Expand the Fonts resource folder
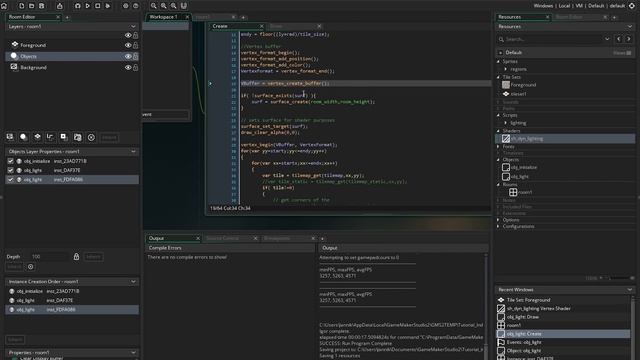 click(498, 146)
